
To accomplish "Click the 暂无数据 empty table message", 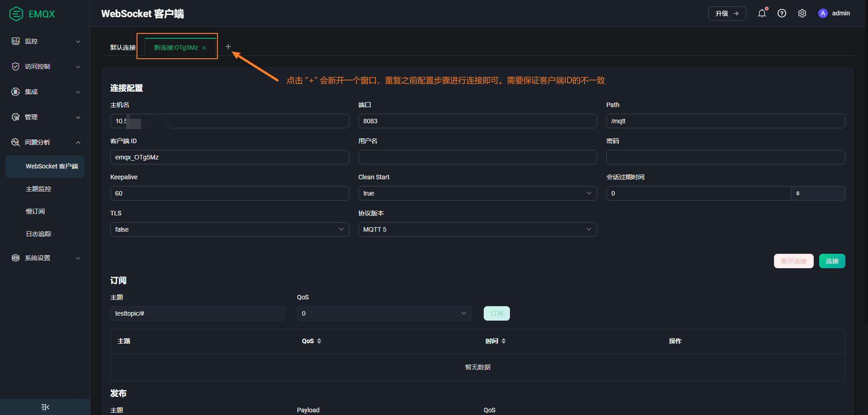I will click(x=477, y=367).
